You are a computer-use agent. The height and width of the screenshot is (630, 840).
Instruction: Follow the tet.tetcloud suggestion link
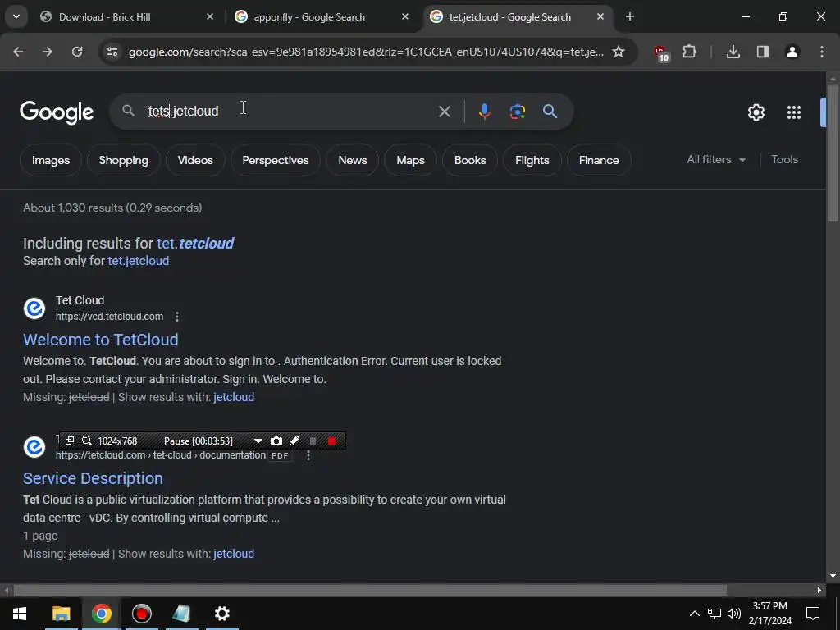pos(195,243)
